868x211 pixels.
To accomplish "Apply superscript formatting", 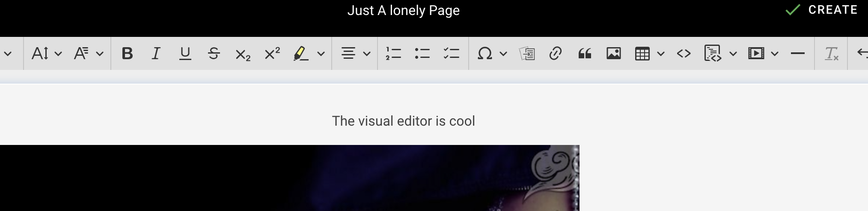I will tap(272, 54).
